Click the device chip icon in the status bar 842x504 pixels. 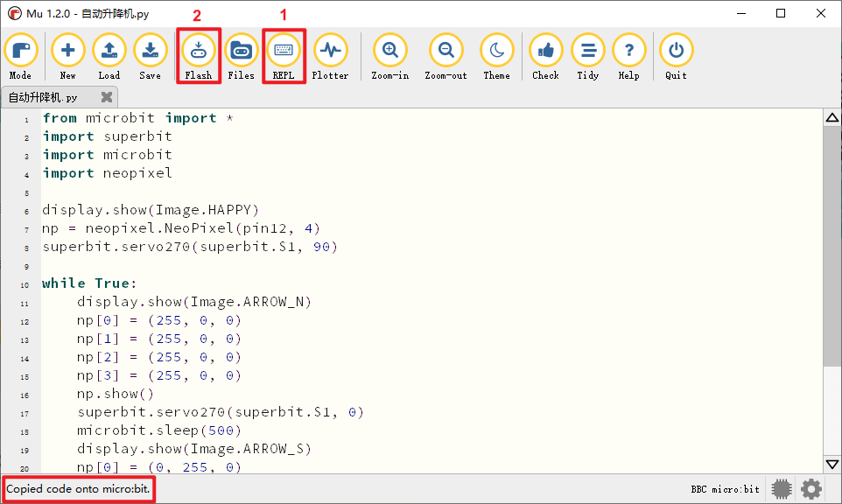pyautogui.click(x=782, y=489)
